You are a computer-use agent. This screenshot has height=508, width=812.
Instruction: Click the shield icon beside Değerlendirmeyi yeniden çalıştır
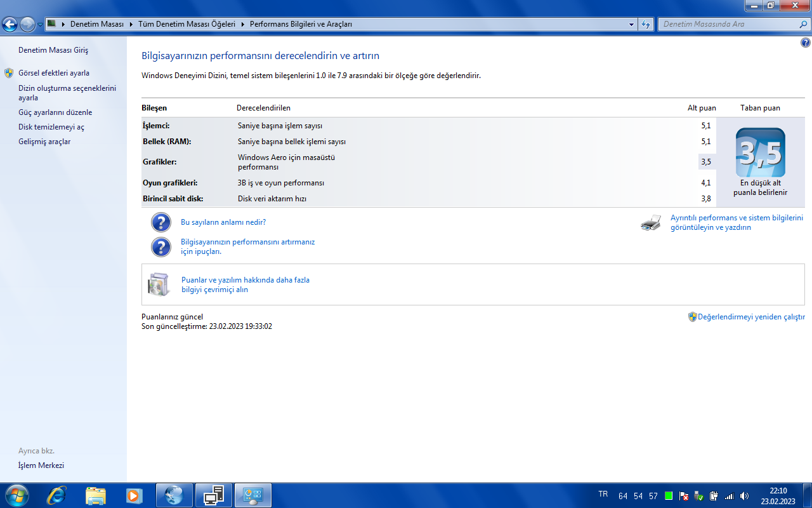tap(693, 316)
